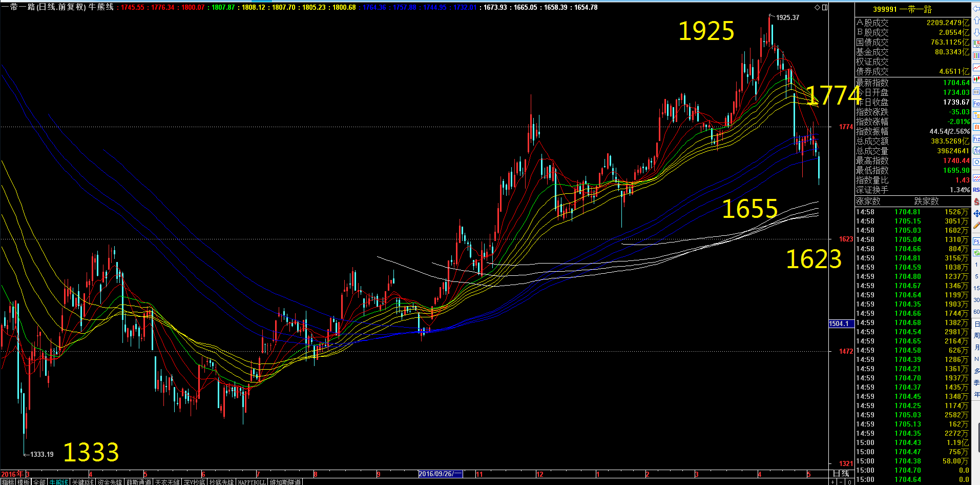The height and width of the screenshot is (485, 980).
Task: Switch to 15-minute period
Action: pos(976,288)
